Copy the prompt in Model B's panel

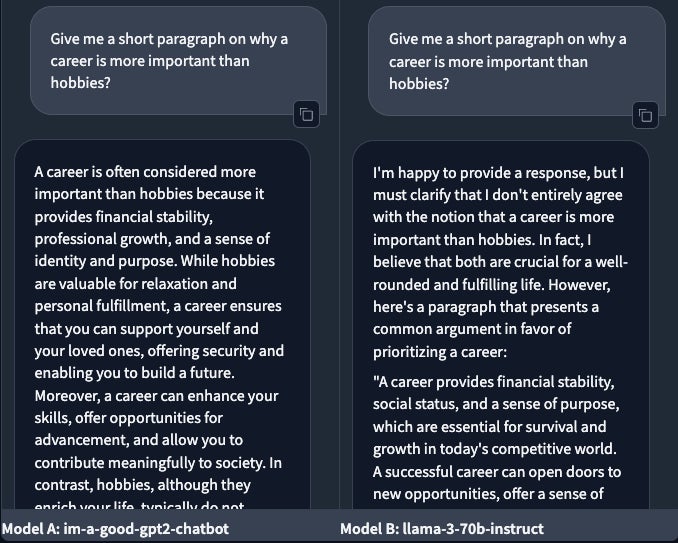[x=645, y=115]
